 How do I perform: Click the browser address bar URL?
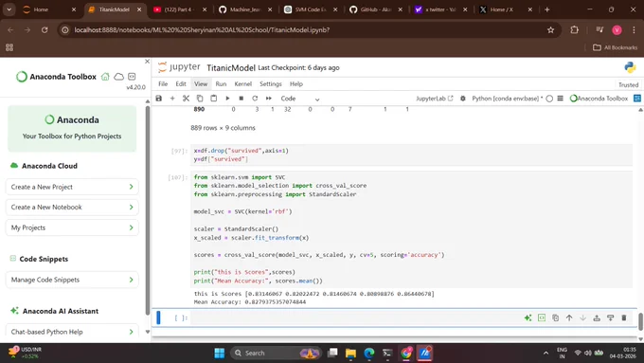pos(202,30)
